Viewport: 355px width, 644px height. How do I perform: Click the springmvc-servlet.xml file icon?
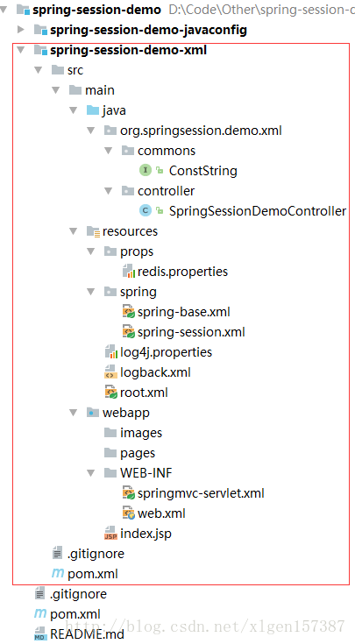(129, 492)
